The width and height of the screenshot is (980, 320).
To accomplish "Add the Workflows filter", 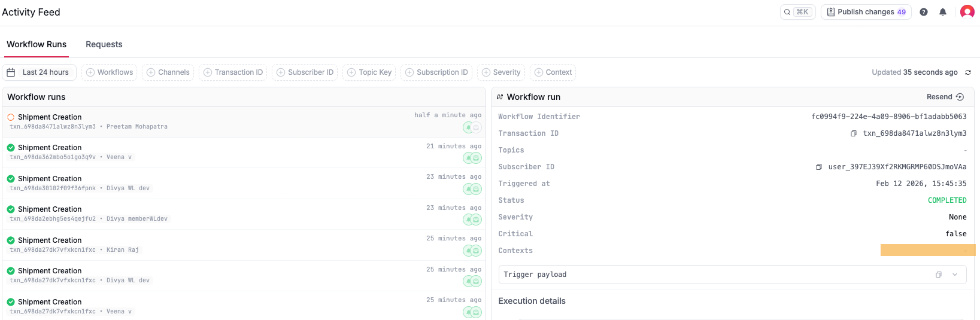I will pos(110,72).
